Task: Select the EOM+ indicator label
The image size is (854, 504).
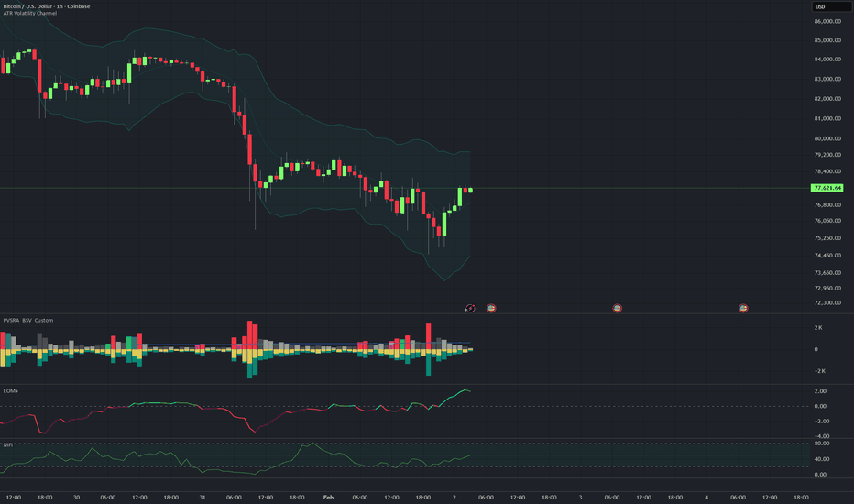Action: (x=11, y=390)
